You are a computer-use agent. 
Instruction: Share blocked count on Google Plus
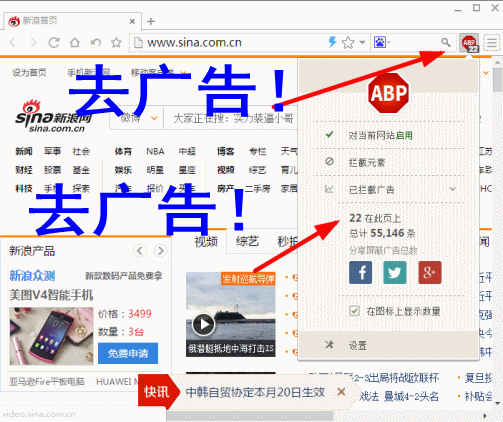tap(430, 273)
